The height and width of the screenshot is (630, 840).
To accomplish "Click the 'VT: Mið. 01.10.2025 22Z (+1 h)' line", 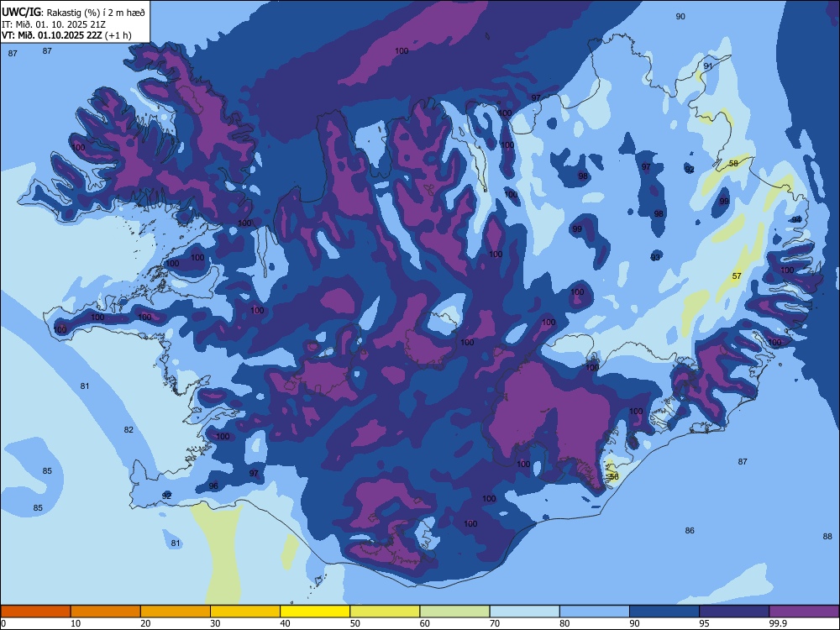I will click(66, 35).
